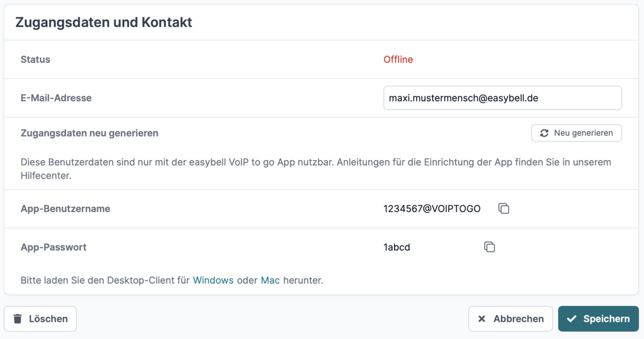644x339 pixels.
Task: Click the trash can icon
Action: click(18, 319)
